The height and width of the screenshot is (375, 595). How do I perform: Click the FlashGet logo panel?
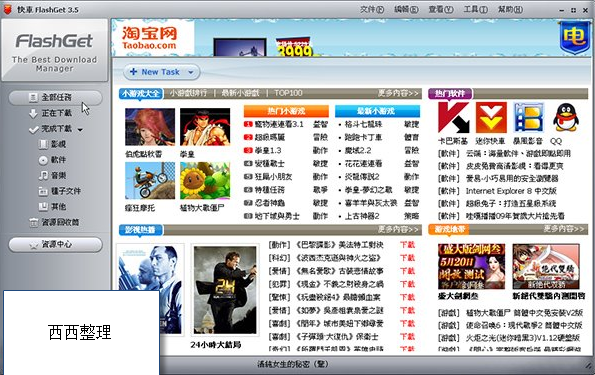[x=55, y=50]
